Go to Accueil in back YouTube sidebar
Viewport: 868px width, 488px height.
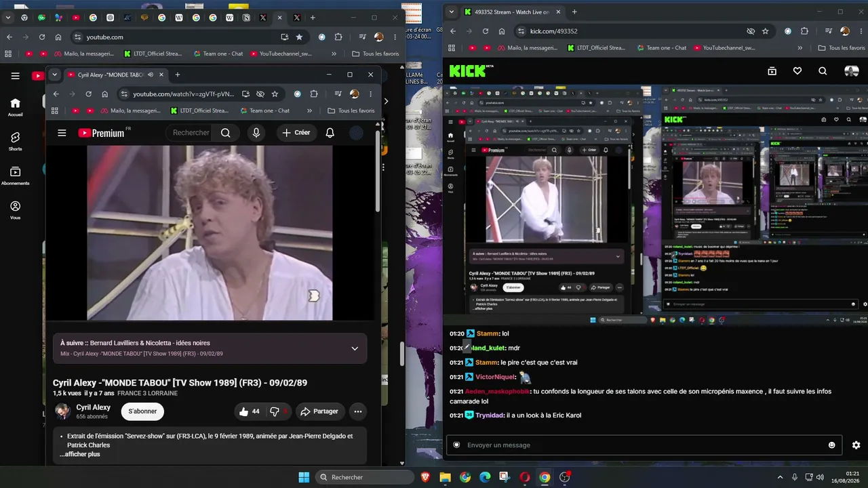click(15, 106)
